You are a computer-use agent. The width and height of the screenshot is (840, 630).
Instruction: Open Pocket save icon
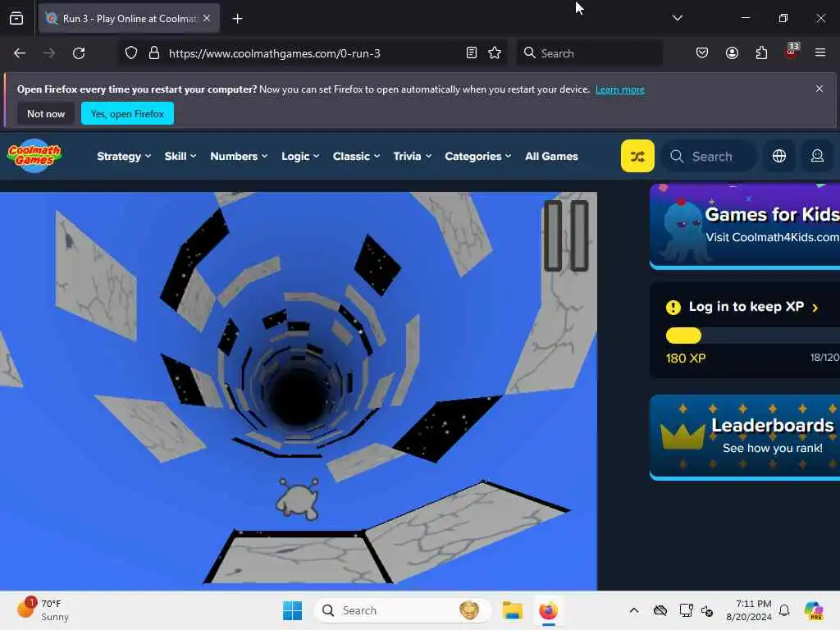point(702,53)
